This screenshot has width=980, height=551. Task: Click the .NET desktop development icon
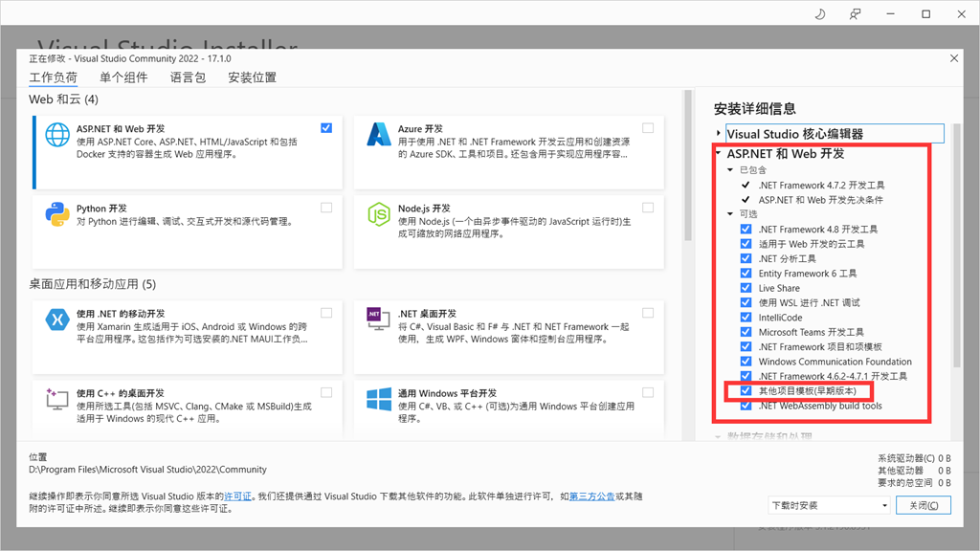379,320
